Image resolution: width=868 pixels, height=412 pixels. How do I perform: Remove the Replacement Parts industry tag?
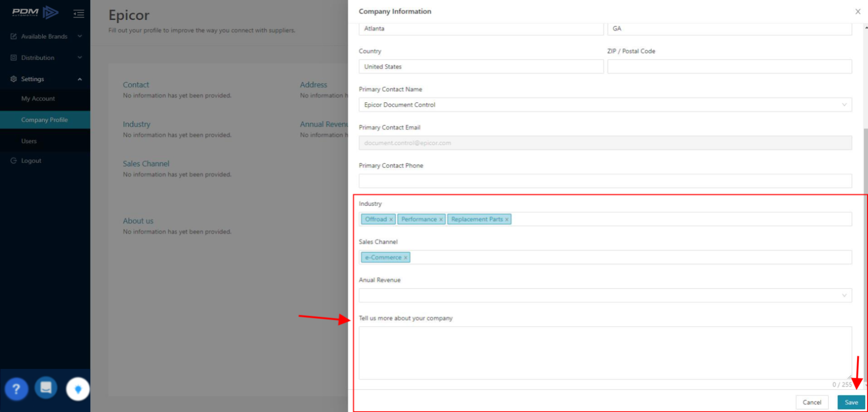coord(507,219)
